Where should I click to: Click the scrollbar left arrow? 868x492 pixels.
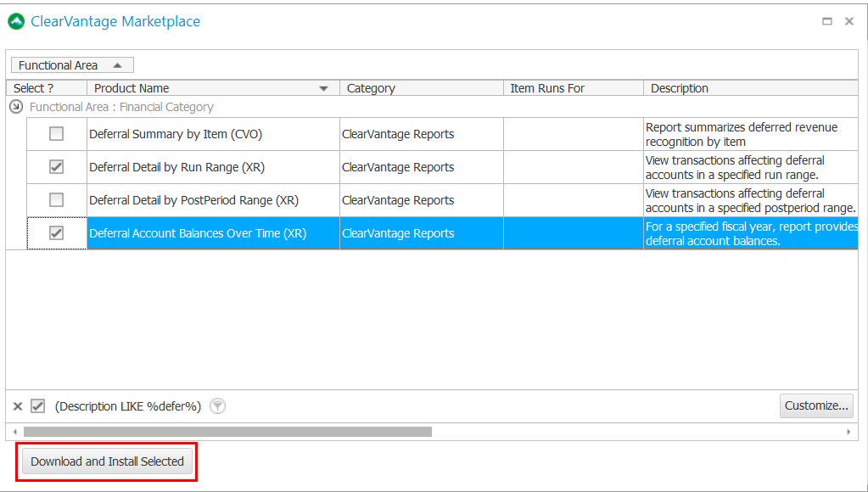coord(15,432)
